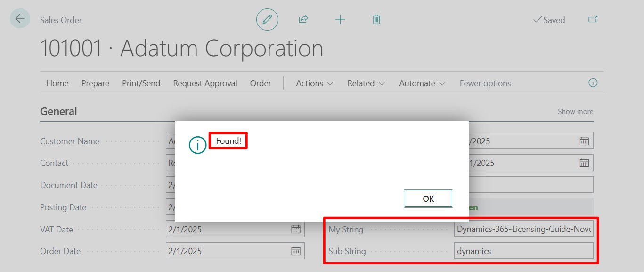Create new record with plus icon

340,20
